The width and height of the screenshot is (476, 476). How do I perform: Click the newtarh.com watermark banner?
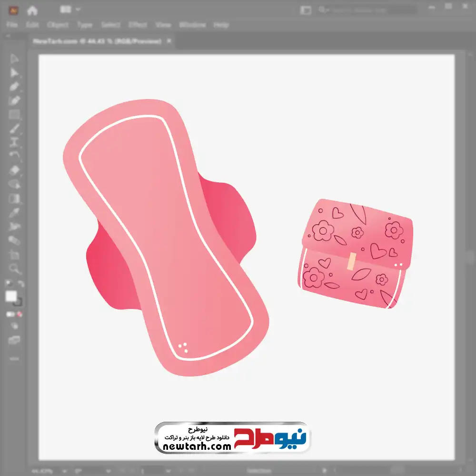point(232,437)
